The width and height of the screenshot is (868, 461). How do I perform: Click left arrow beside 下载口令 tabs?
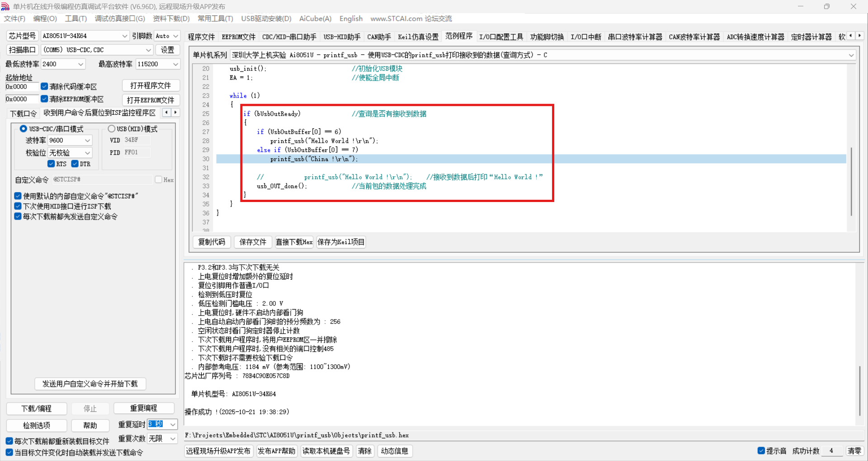coord(166,113)
